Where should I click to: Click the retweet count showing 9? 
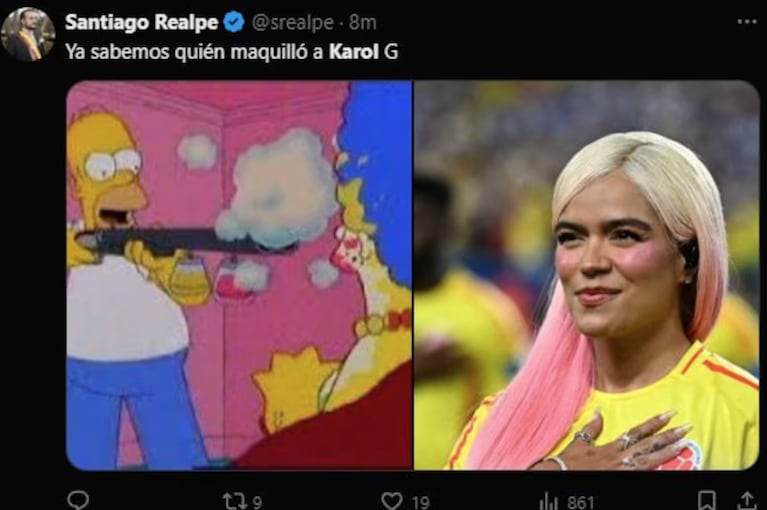[x=257, y=501]
